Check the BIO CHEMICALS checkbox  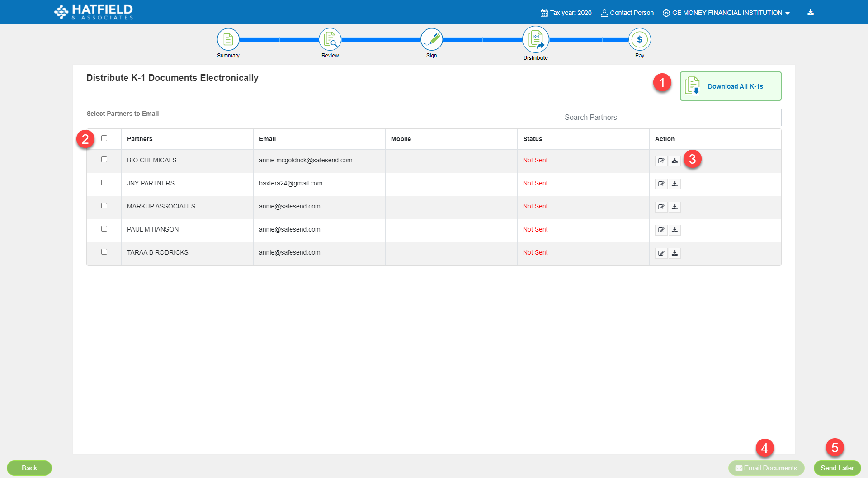(104, 160)
